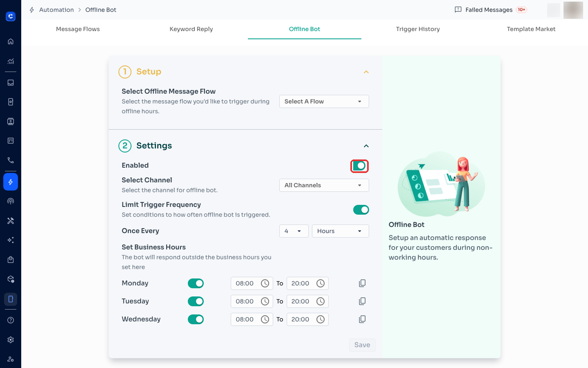Open the shopping bag icon in sidebar
This screenshot has height=368, width=588.
[x=11, y=260]
